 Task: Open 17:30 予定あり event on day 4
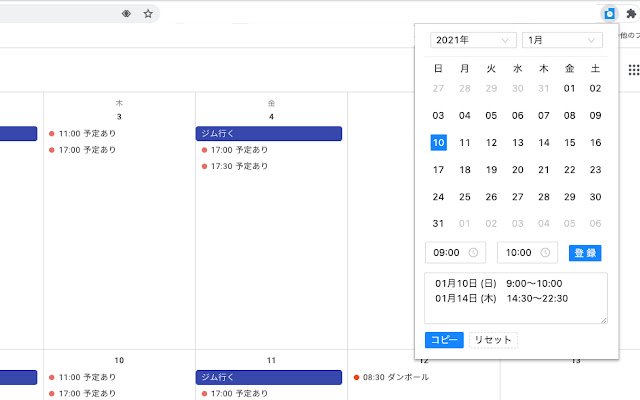click(235, 166)
